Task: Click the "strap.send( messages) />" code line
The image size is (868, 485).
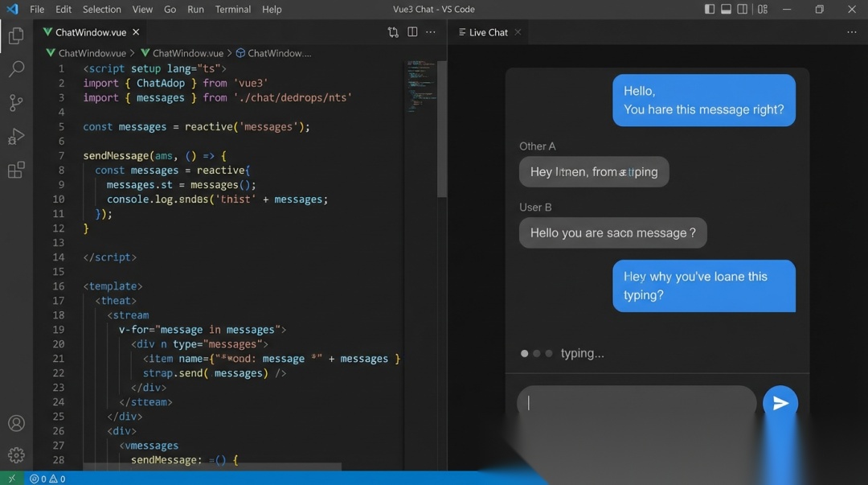Action: (215, 373)
